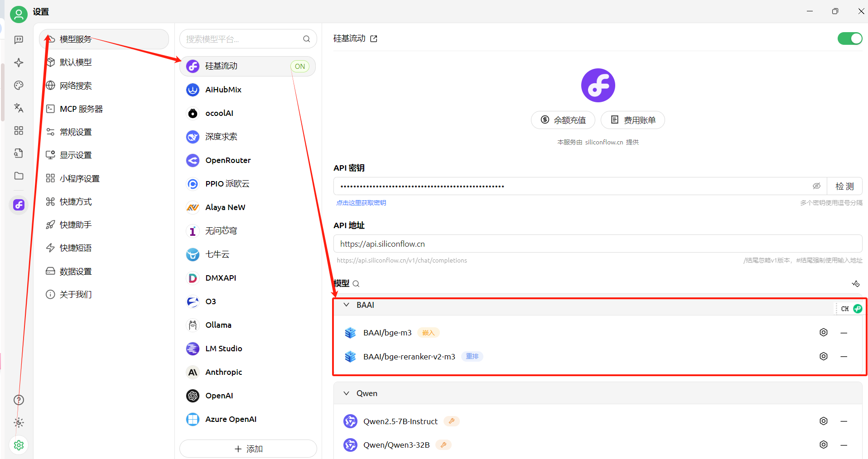Open 快捷方式 settings
Screen dimensions: 868x459
click(104, 201)
